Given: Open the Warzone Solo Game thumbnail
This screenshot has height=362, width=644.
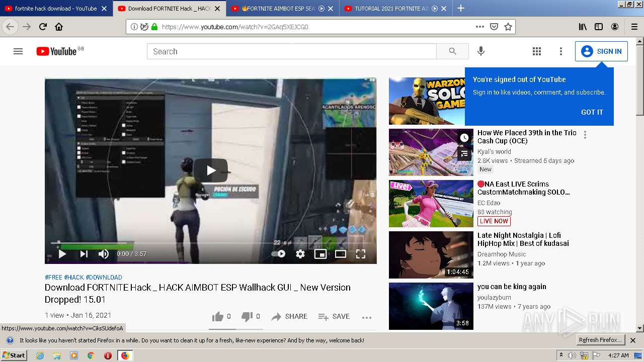Looking at the screenshot, I should (x=427, y=101).
